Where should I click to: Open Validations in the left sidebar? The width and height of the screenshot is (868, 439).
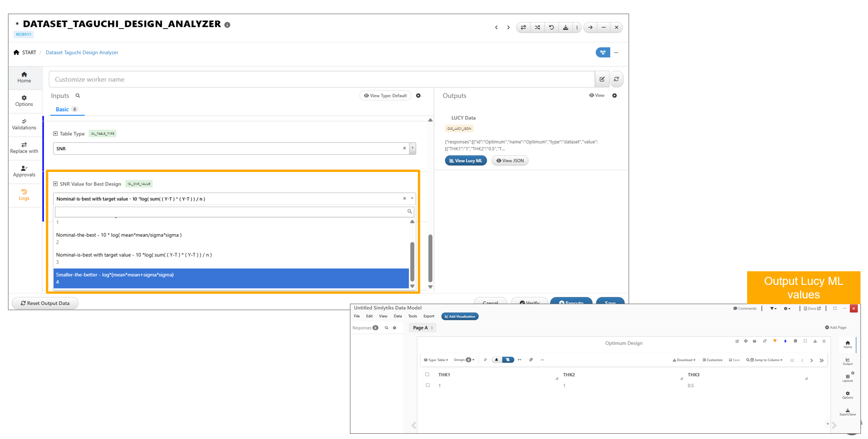24,124
